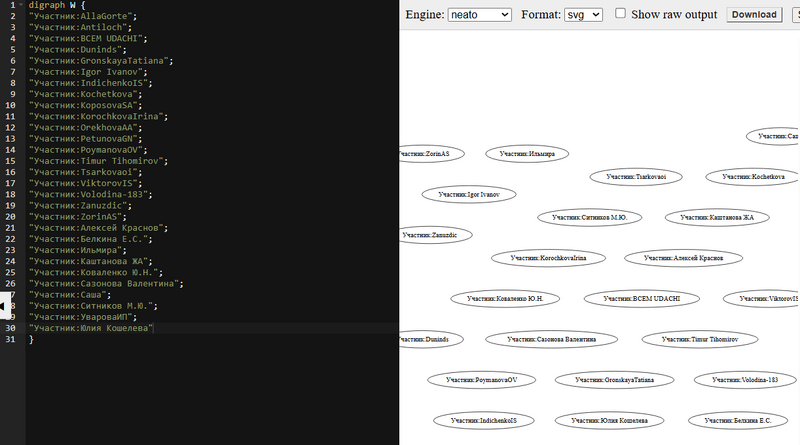Click the KorochkovaIrina node in the graph

[548, 258]
